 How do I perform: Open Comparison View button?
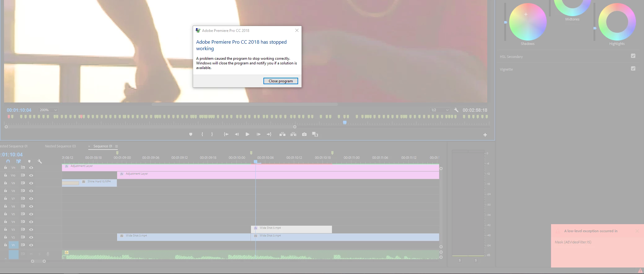click(x=315, y=134)
